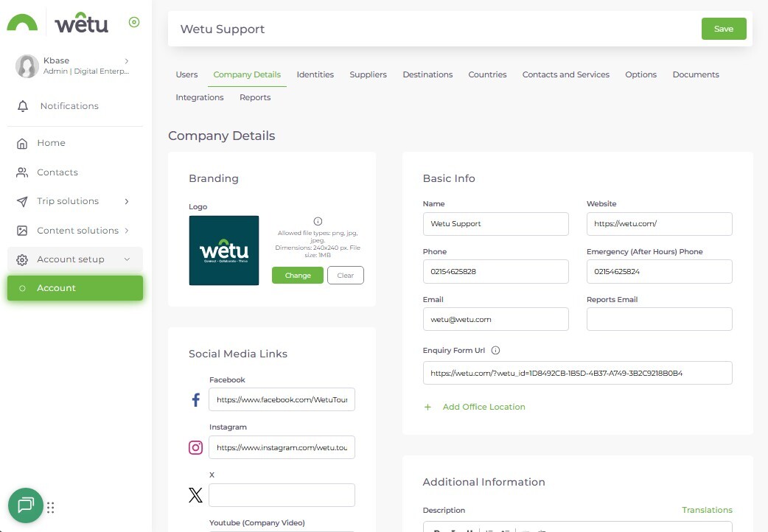Image resolution: width=768 pixels, height=532 pixels.
Task: Click the Contacts people icon
Action: point(22,172)
